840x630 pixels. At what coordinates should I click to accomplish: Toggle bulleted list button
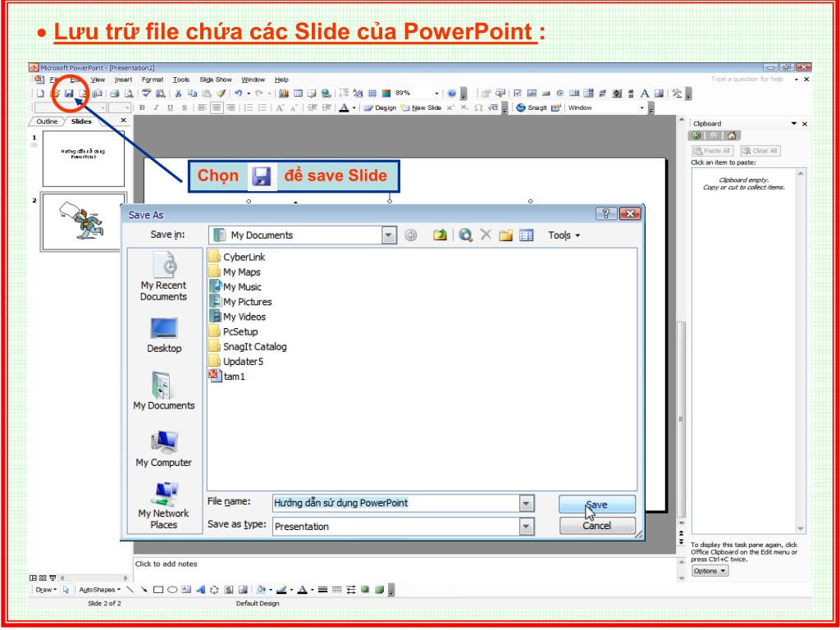point(262,107)
